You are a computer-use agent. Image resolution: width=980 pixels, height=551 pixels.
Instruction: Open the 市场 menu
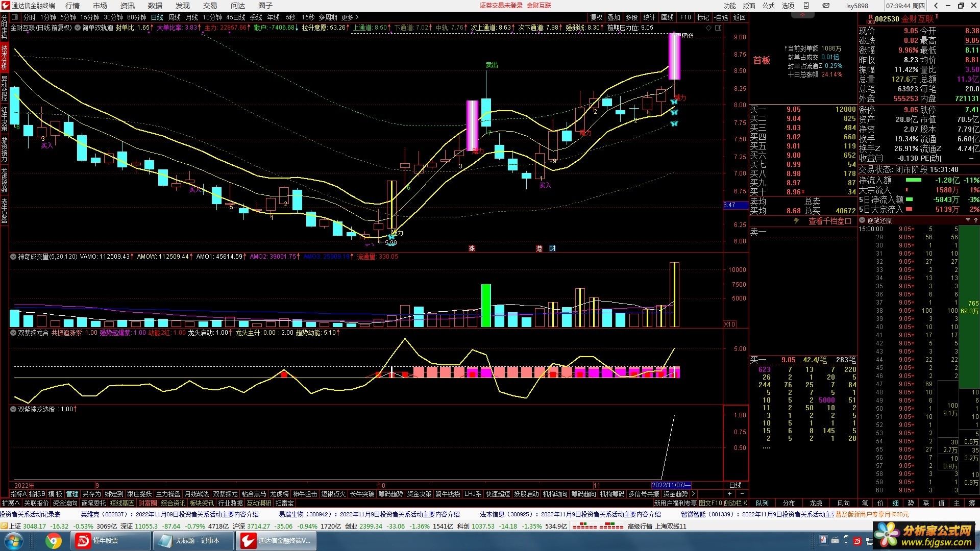tap(100, 6)
